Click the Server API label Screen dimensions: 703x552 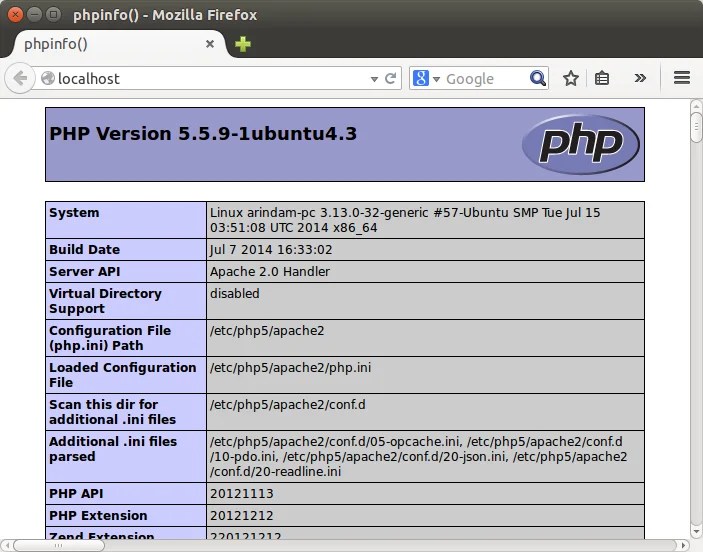click(x=85, y=272)
